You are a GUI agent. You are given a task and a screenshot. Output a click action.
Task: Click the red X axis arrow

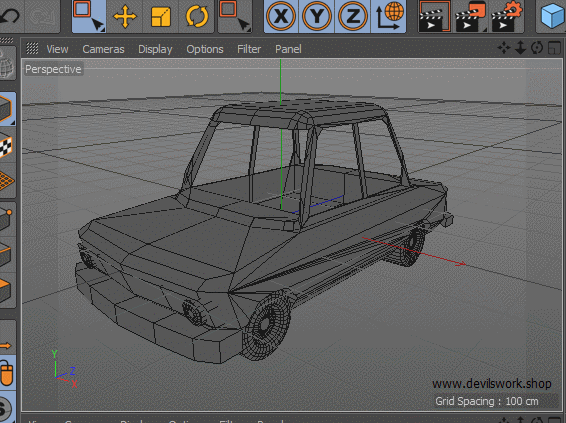460,264
